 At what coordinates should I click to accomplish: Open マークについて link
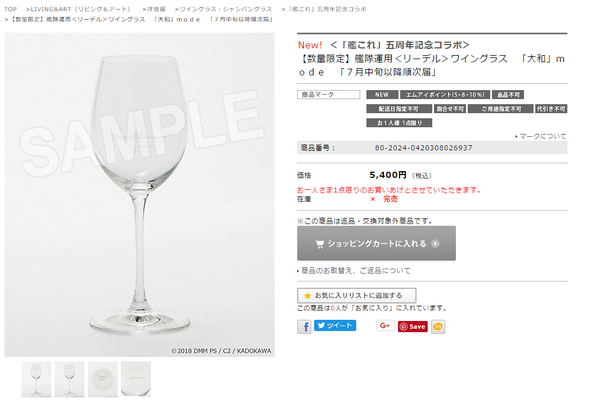(543, 136)
